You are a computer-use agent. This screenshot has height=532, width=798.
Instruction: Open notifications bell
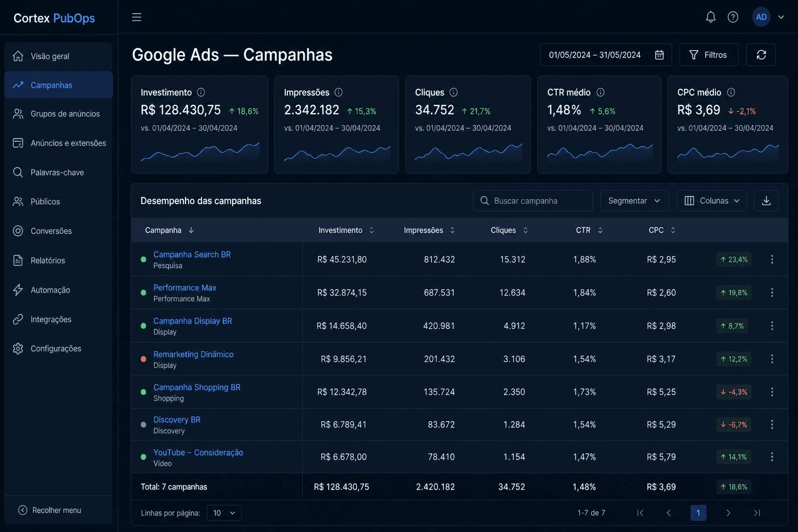click(711, 17)
